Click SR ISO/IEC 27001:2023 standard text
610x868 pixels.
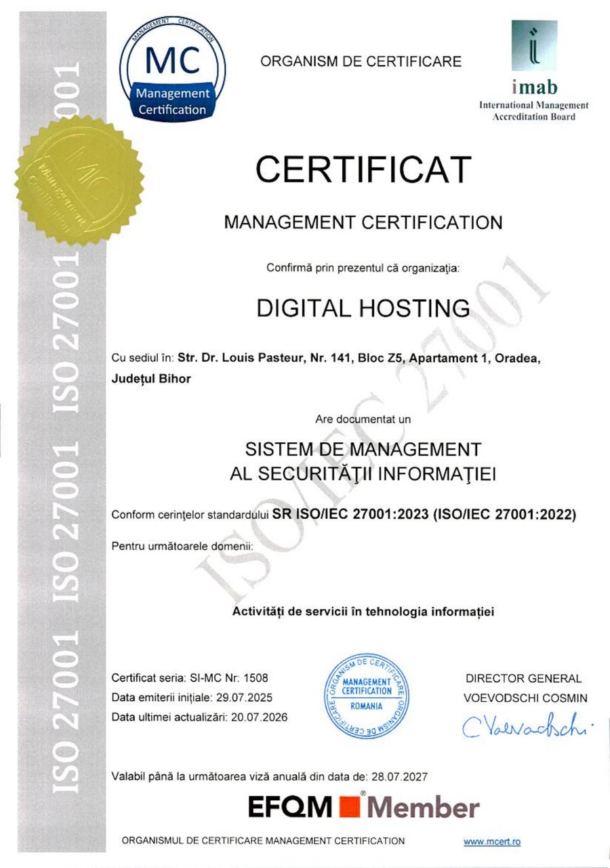point(424,515)
